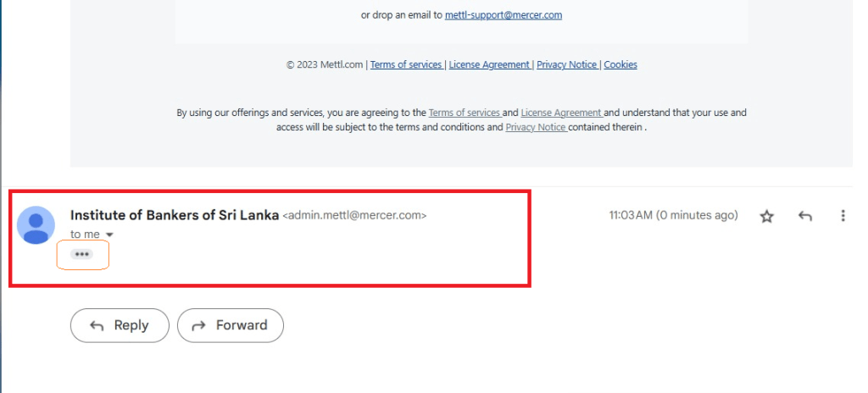Open License Agreement link in the copyright line
Screen dimensions: 868x393
click(489, 64)
